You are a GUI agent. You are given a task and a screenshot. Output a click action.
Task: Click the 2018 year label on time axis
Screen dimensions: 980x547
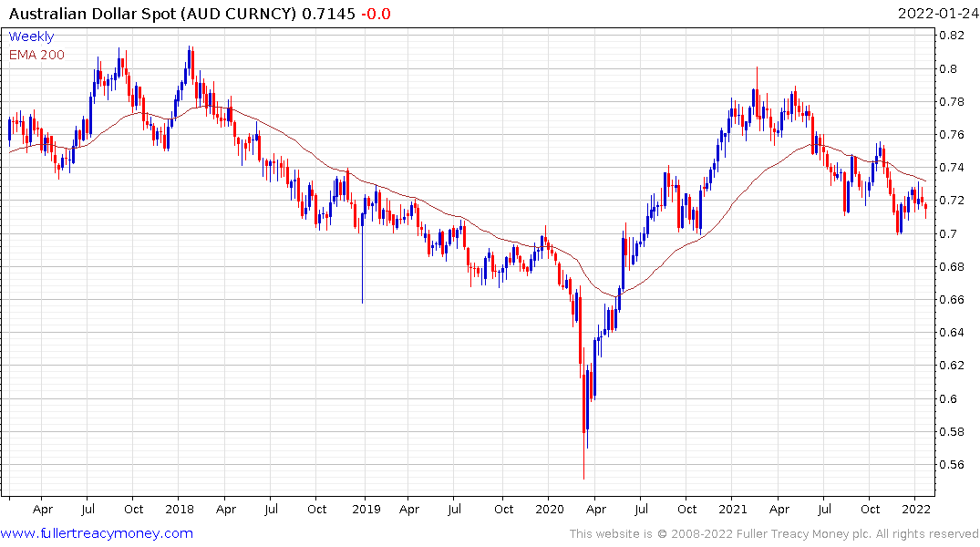180,510
